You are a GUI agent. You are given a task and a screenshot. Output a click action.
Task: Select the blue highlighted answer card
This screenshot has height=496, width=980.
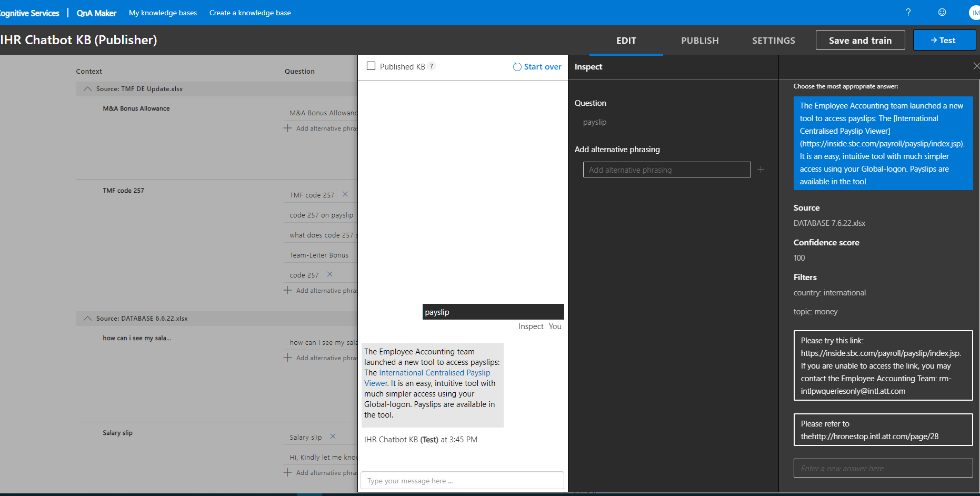883,143
